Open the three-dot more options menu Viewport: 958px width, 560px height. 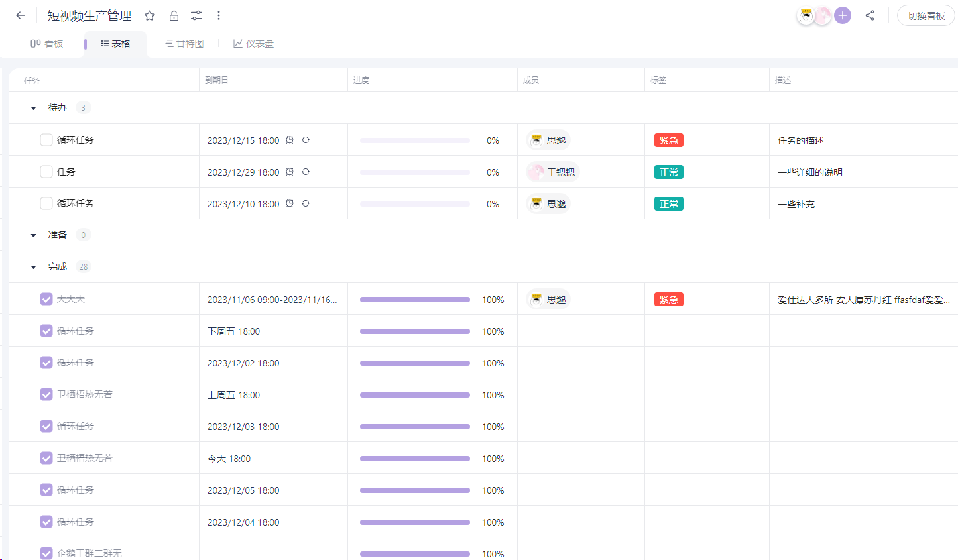(219, 15)
